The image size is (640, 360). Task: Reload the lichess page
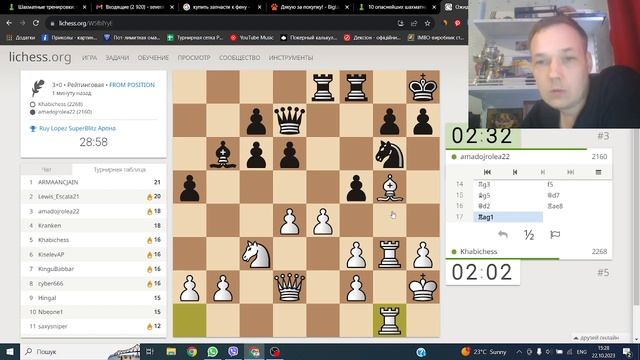[x=36, y=23]
